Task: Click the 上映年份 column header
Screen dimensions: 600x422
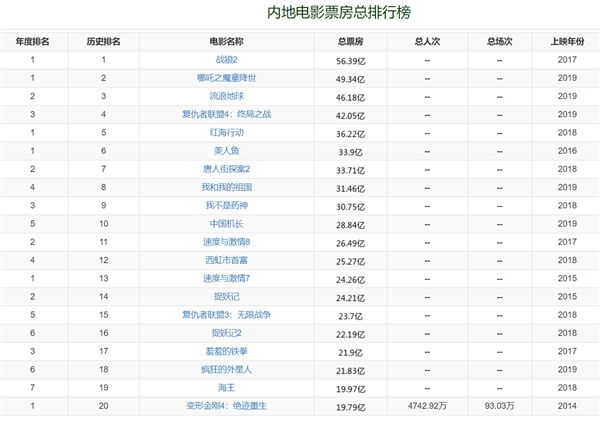Action: coord(567,42)
